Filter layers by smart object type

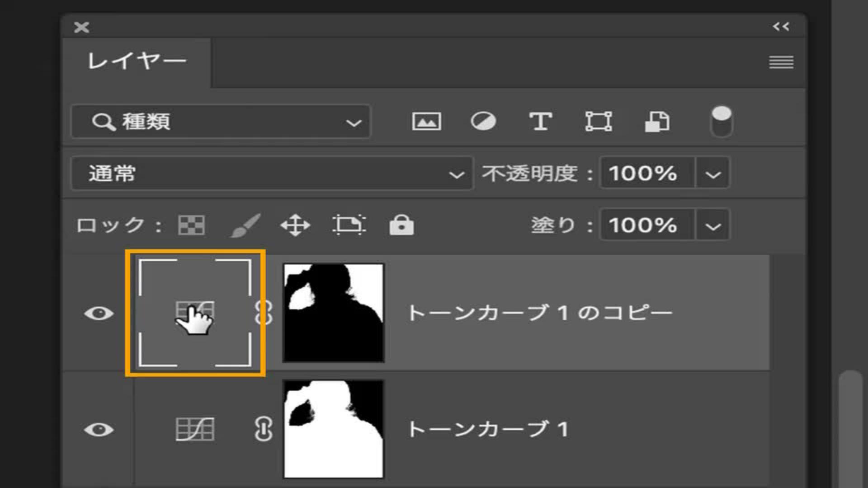coord(656,122)
